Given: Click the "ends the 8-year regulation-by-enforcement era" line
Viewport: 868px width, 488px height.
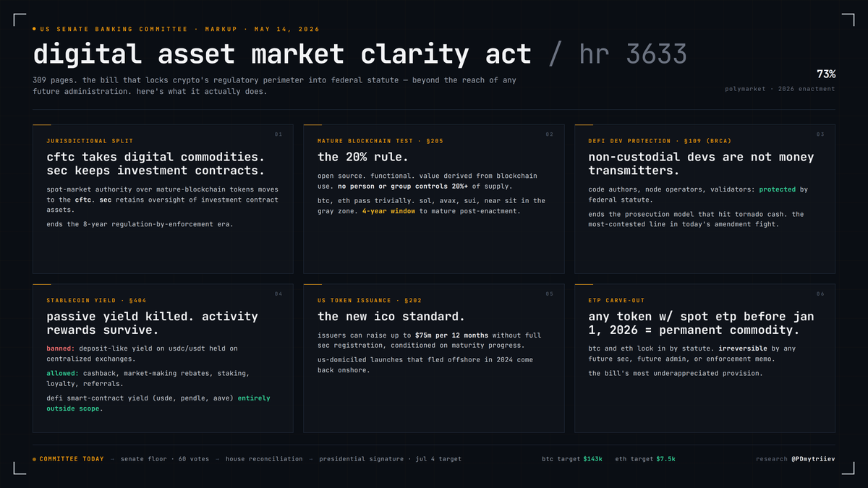Looking at the screenshot, I should [140, 223].
